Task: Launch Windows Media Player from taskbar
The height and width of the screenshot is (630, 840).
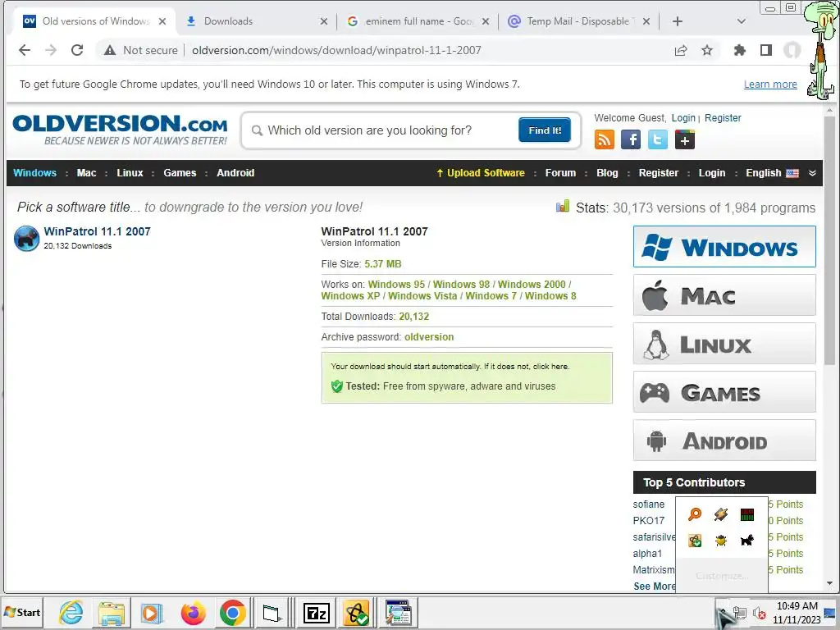Action: (152, 612)
